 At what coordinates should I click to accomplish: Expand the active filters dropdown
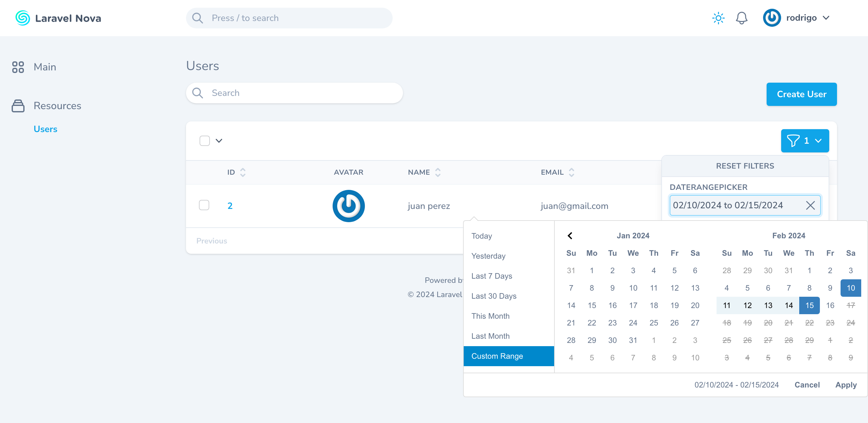818,140
